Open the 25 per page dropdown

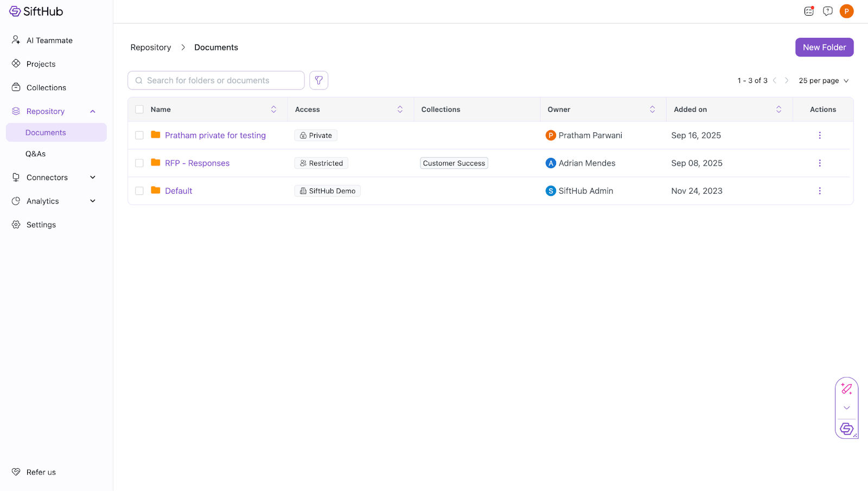tap(823, 81)
